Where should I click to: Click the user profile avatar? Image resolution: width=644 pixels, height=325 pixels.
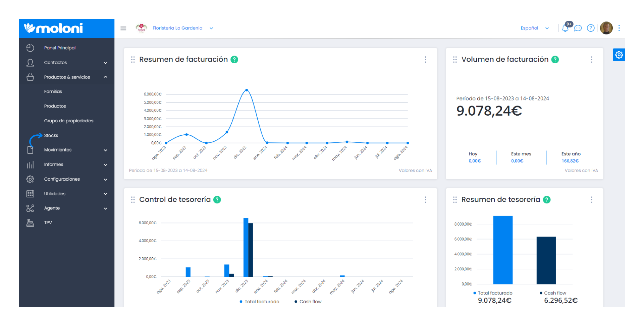point(606,28)
